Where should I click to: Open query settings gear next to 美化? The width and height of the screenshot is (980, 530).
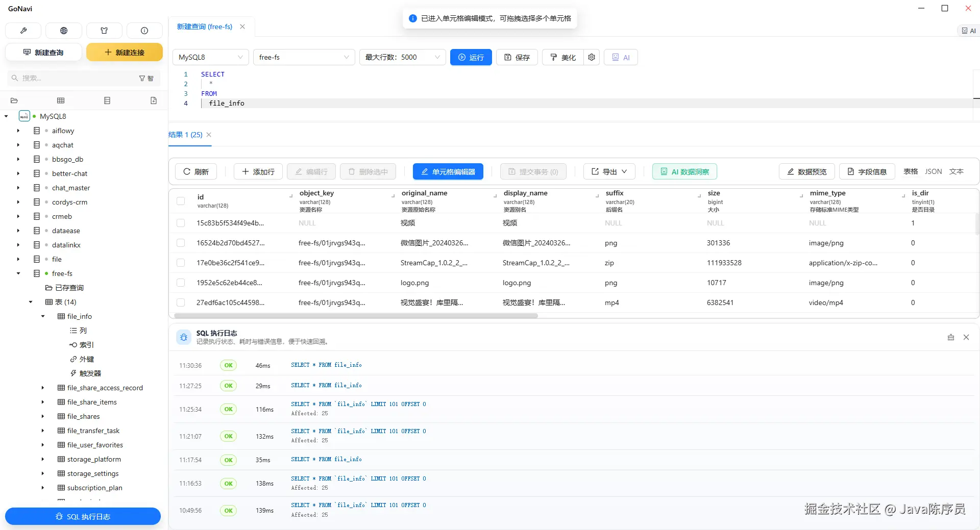tap(592, 57)
